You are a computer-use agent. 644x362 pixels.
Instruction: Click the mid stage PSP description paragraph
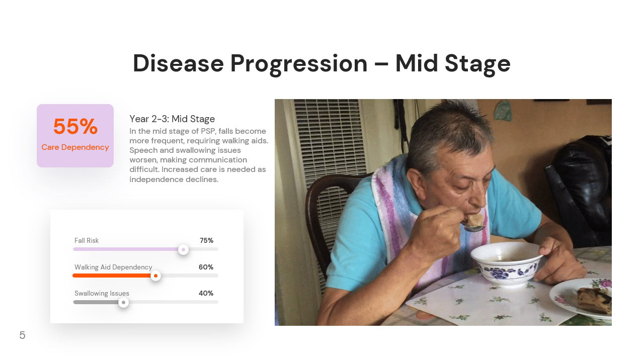pos(199,155)
